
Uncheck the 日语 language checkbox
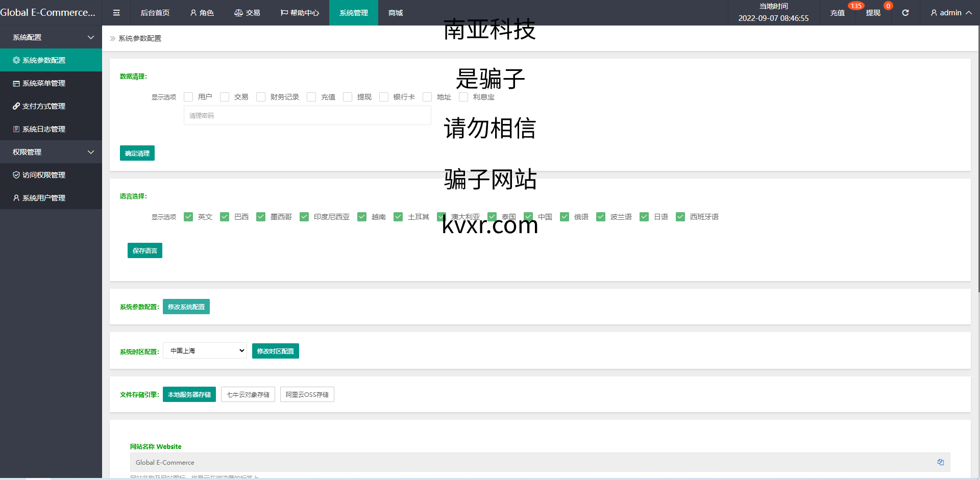pyautogui.click(x=644, y=217)
